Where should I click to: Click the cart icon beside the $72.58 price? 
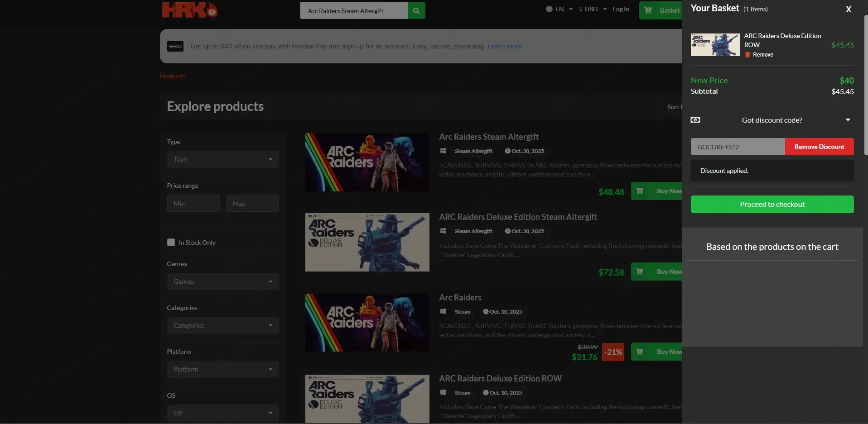640,272
